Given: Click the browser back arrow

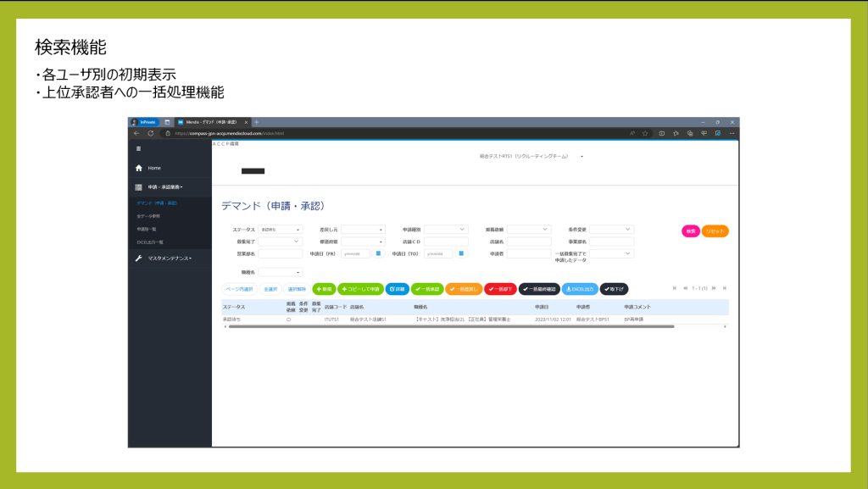Looking at the screenshot, I should pyautogui.click(x=136, y=133).
